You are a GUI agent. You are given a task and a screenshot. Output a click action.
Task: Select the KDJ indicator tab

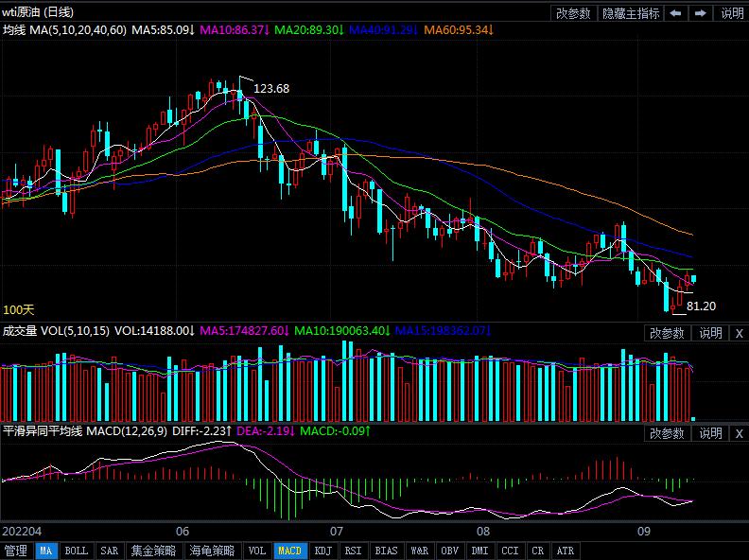322,551
